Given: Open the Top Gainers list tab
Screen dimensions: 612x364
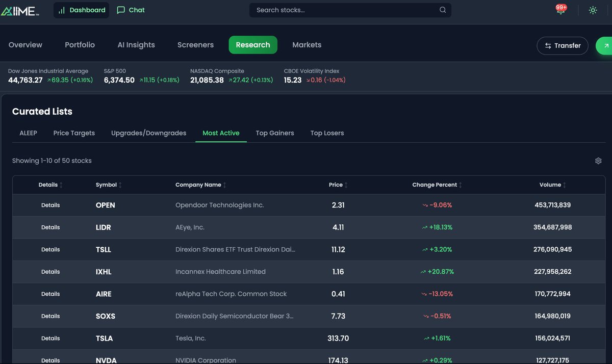Looking at the screenshot, I should click(x=275, y=133).
